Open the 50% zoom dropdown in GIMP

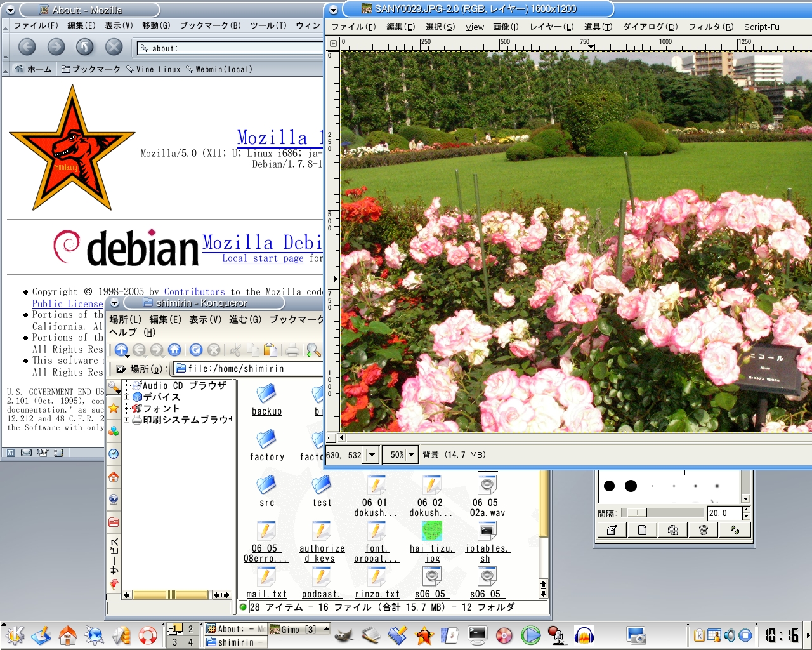(412, 454)
